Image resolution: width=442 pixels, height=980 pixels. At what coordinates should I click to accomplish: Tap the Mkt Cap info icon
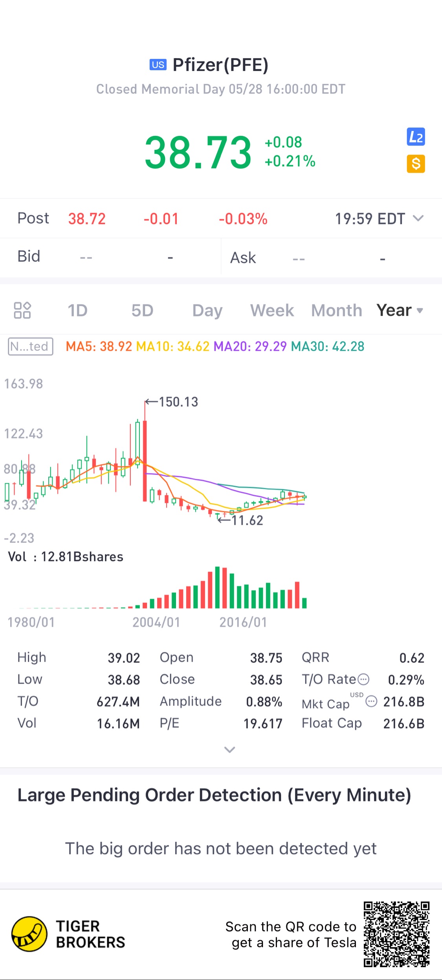tap(371, 701)
